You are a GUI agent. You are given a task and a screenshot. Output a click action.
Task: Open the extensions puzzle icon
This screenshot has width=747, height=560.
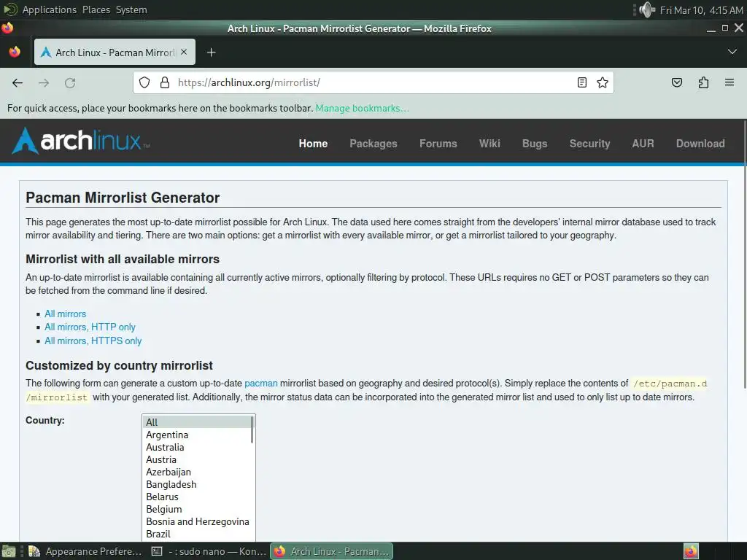click(703, 83)
